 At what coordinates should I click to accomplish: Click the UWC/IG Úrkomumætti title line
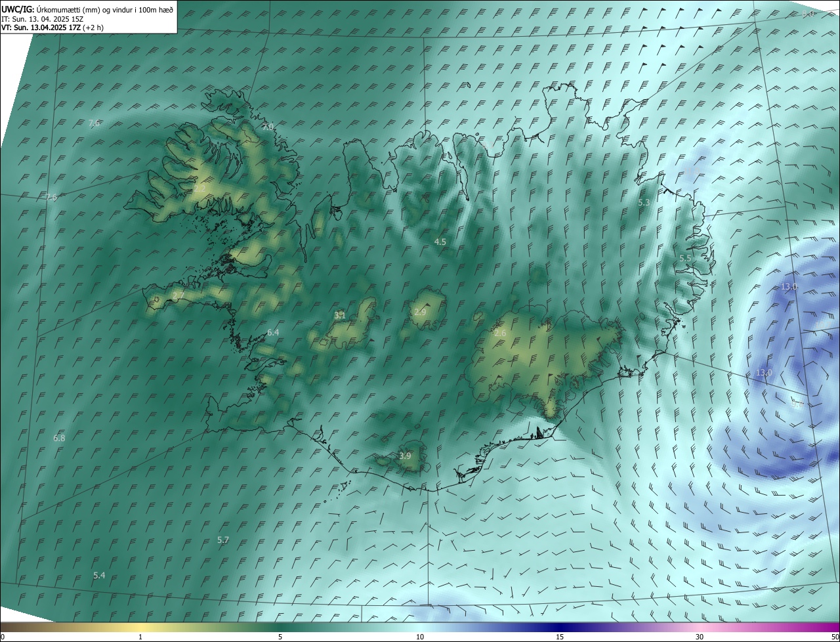pyautogui.click(x=87, y=9)
